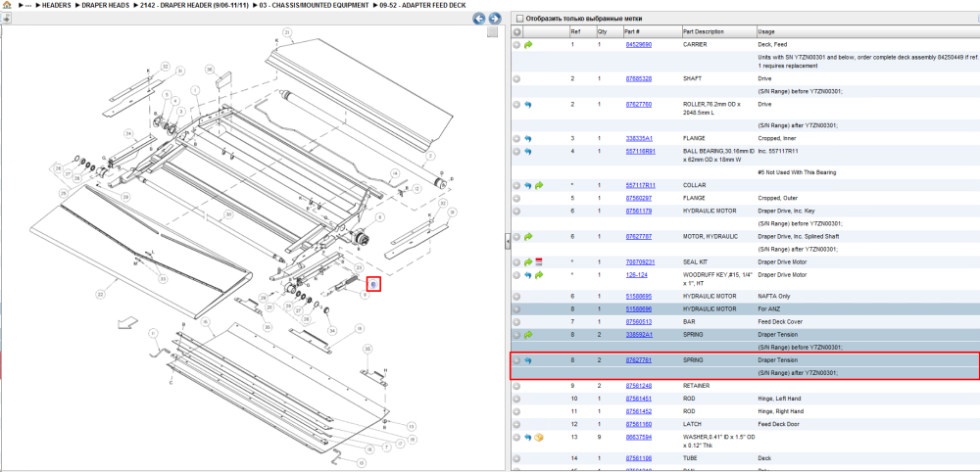This screenshot has width=980, height=472.
Task: Open part number link 126-124
Action: click(x=636, y=275)
